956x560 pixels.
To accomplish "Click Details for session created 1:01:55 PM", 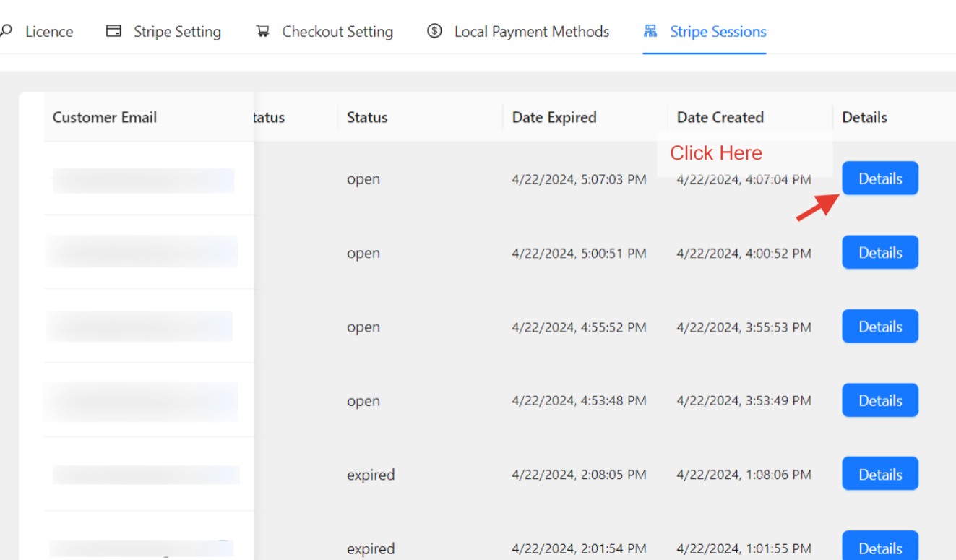I will point(879,548).
